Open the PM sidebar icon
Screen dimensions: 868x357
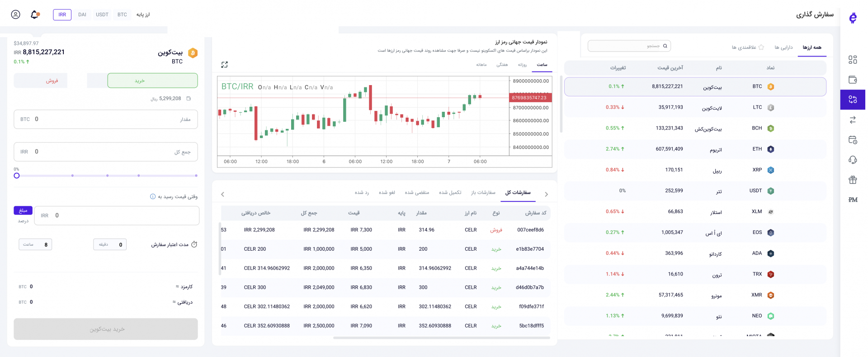pos(853,200)
